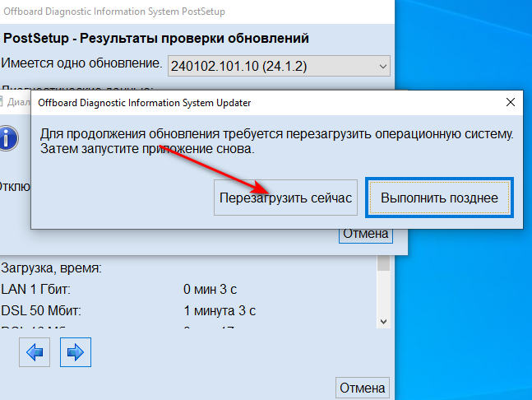Click the blue information icon

pos(8,137)
